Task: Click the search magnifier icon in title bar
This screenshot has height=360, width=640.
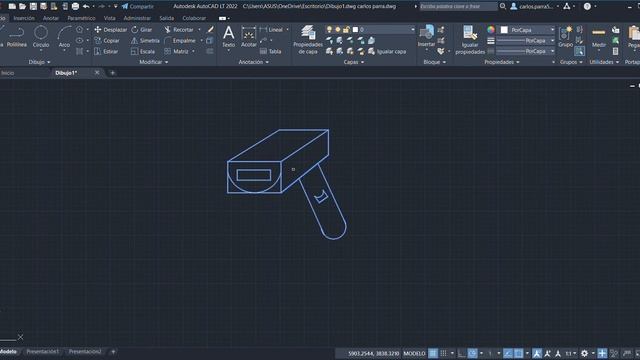Action: (503, 6)
